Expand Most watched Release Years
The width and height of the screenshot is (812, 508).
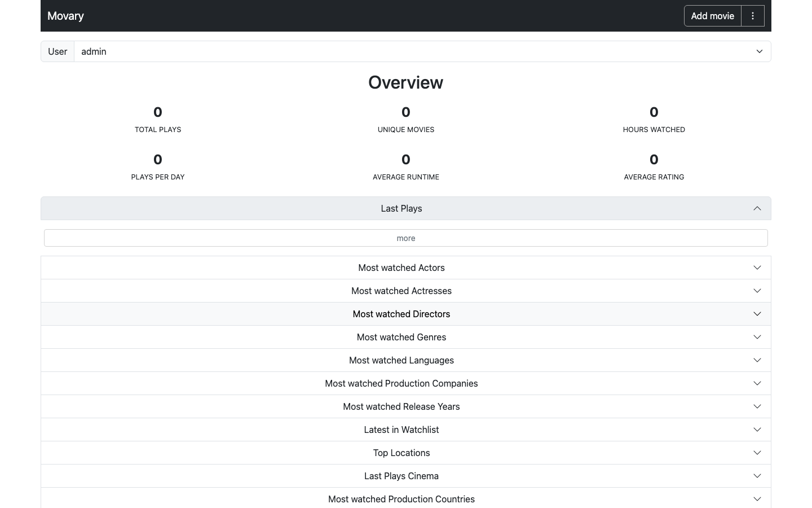pyautogui.click(x=406, y=406)
